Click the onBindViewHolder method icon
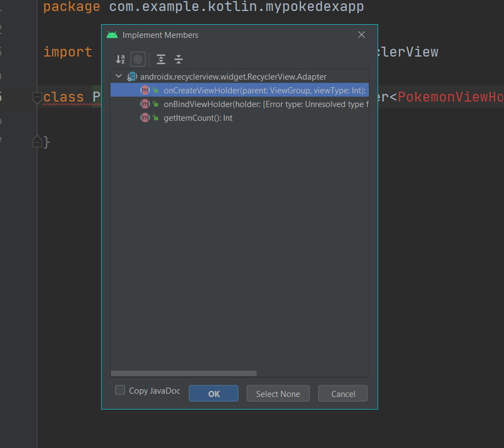504x448 pixels. click(x=145, y=104)
